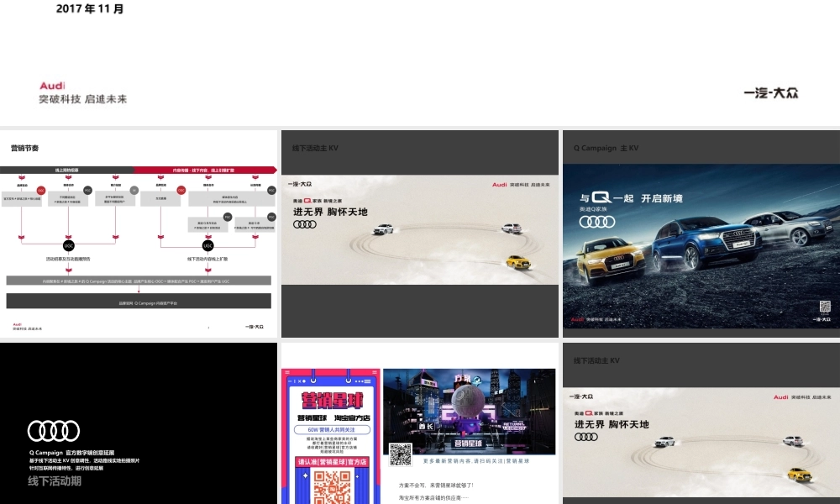Click the 营销节奏 slide title
Viewport: 840px width, 504px height.
point(24,148)
